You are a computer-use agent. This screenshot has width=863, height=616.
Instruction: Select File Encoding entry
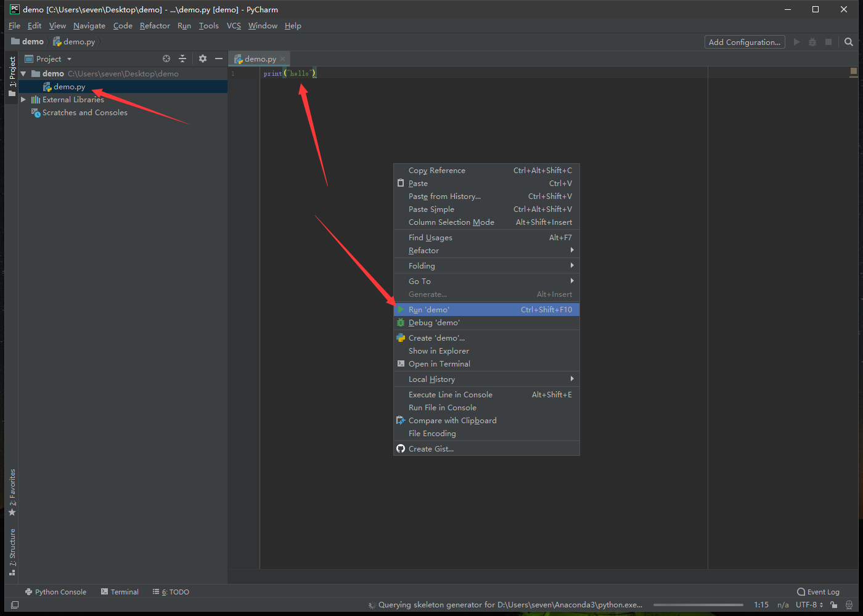tap(486, 434)
